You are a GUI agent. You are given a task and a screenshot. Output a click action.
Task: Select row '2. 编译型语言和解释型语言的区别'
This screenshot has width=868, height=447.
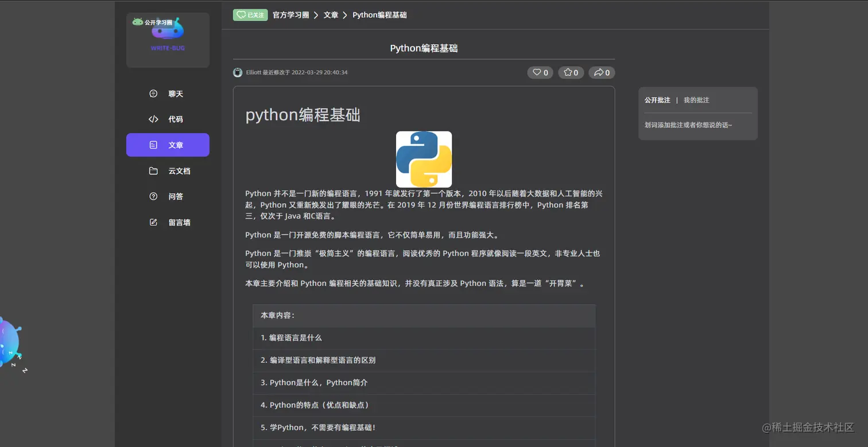click(x=424, y=360)
